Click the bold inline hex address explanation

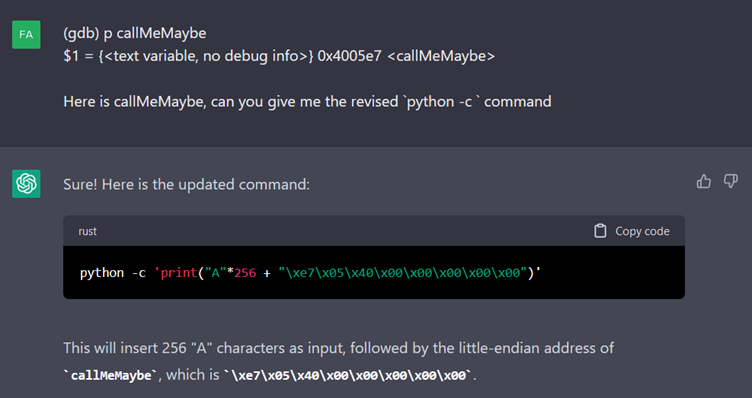348,375
